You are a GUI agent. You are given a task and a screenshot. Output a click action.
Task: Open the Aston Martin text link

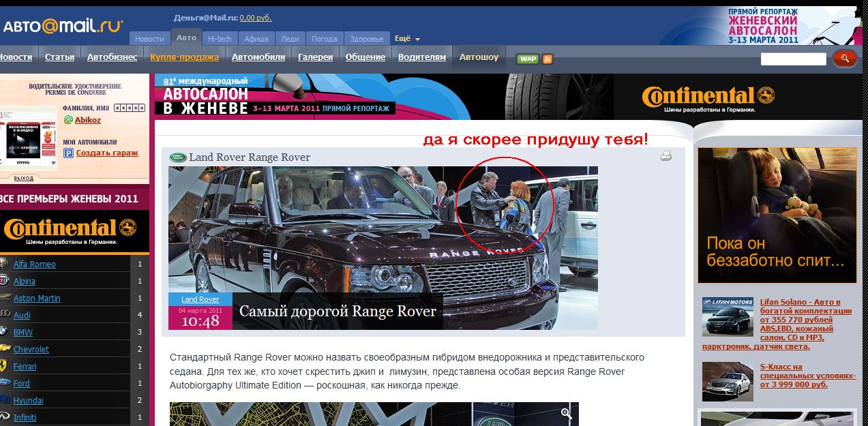click(37, 298)
